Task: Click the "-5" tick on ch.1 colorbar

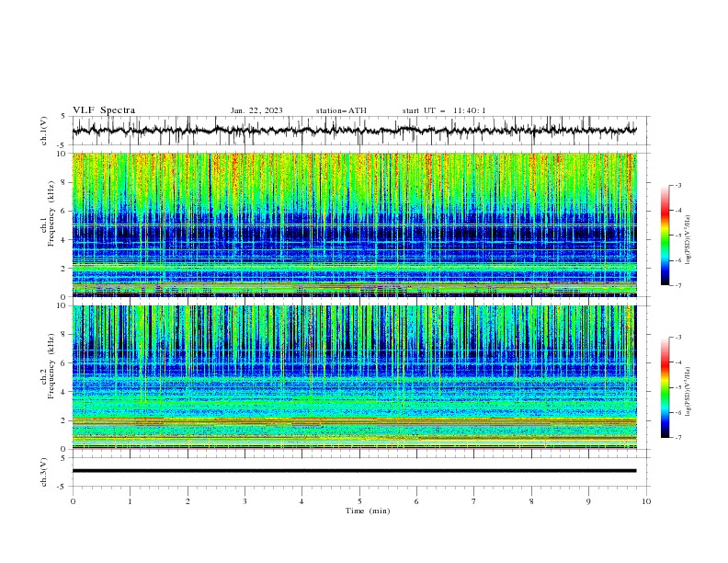Action: click(x=677, y=236)
